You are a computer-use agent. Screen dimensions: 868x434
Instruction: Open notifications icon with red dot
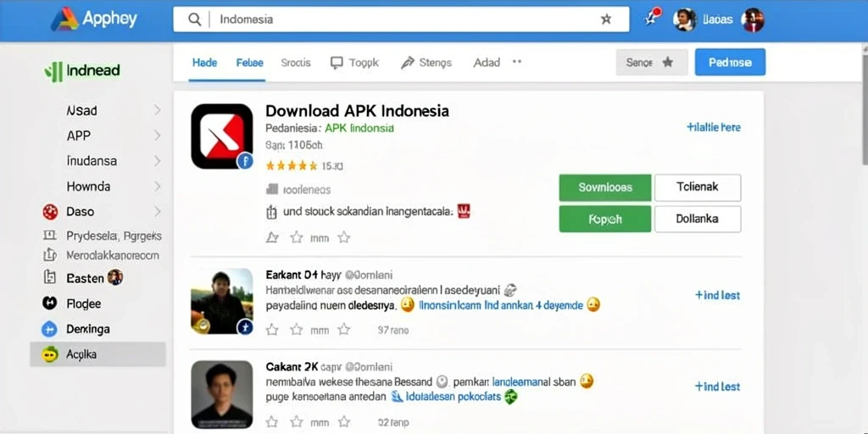tap(652, 18)
